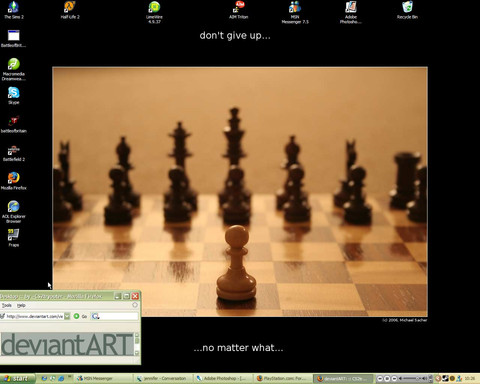
Task: Launch Battlefield 2 shortcut
Action: (14, 153)
